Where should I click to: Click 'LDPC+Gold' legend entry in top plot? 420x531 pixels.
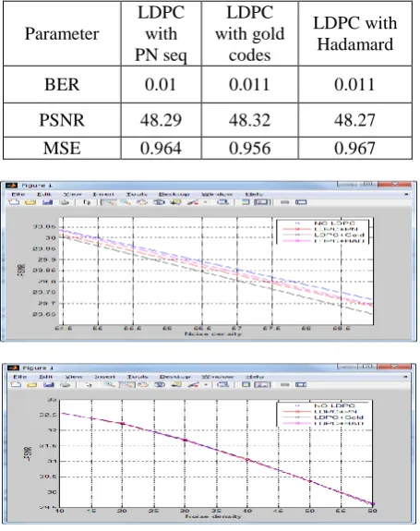point(339,235)
